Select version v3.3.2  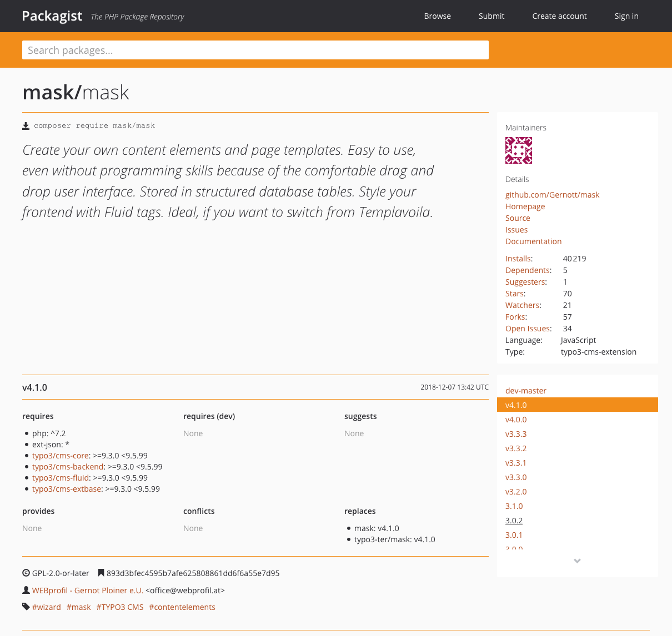(516, 448)
